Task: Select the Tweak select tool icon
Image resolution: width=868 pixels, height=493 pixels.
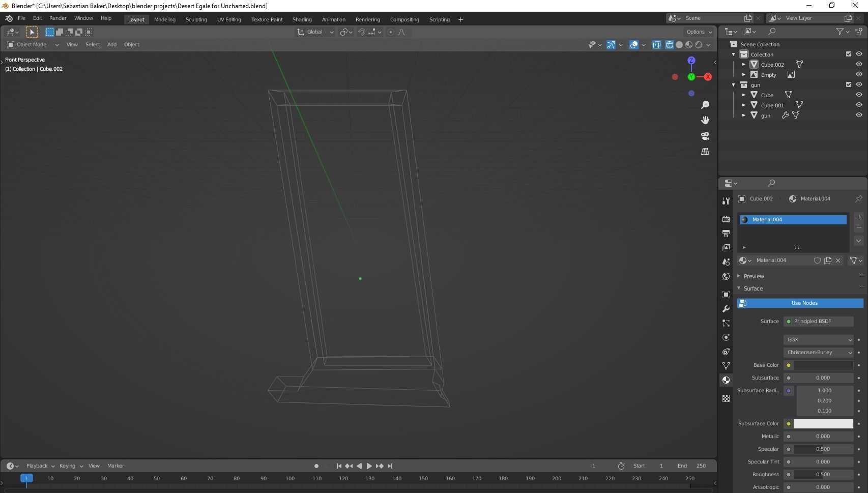Action: point(32,32)
